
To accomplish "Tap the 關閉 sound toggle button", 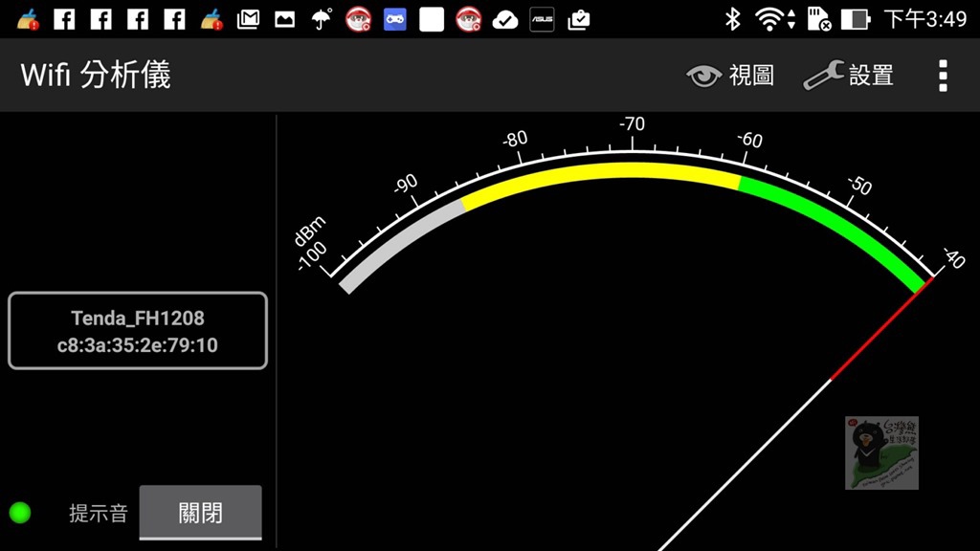I will [200, 513].
